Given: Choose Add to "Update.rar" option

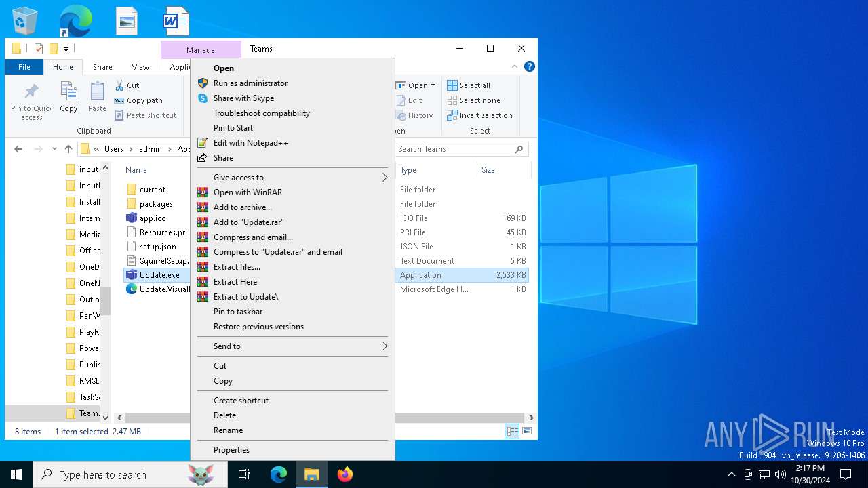Looking at the screenshot, I should 292,222.
